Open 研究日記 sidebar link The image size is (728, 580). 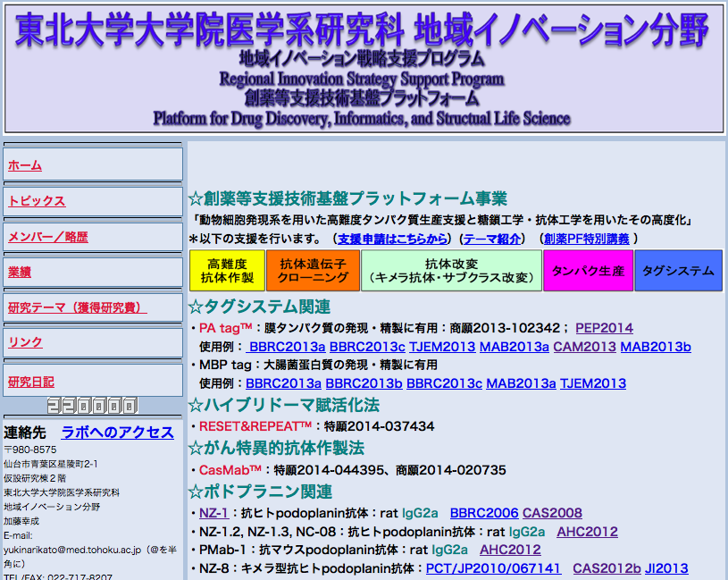pyautogui.click(x=31, y=382)
